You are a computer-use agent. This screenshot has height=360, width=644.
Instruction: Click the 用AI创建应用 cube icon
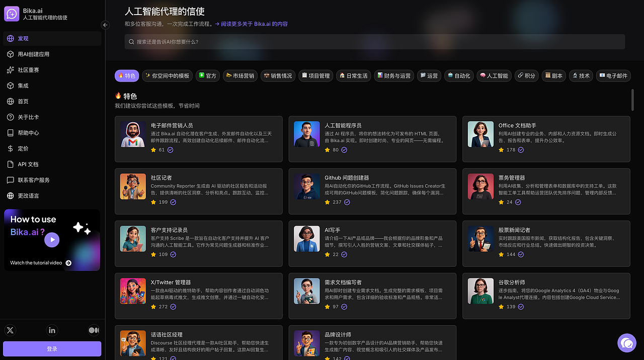click(10, 54)
